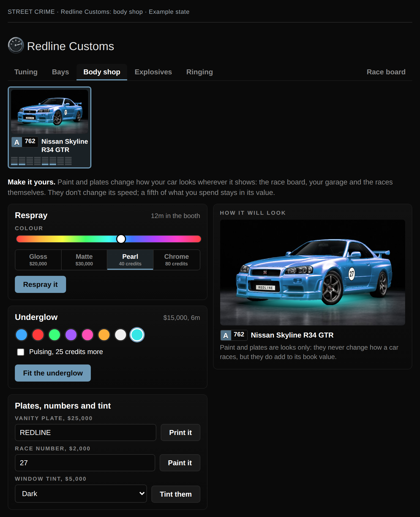Open the Tuning tab
The image size is (420, 517).
[x=26, y=72]
